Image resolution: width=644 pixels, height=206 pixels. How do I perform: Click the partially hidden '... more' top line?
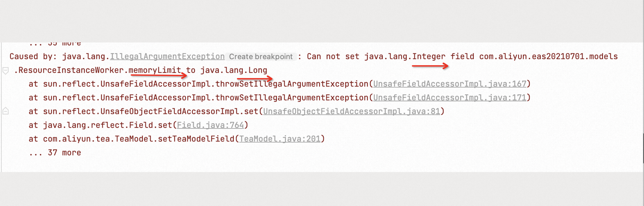click(x=55, y=44)
